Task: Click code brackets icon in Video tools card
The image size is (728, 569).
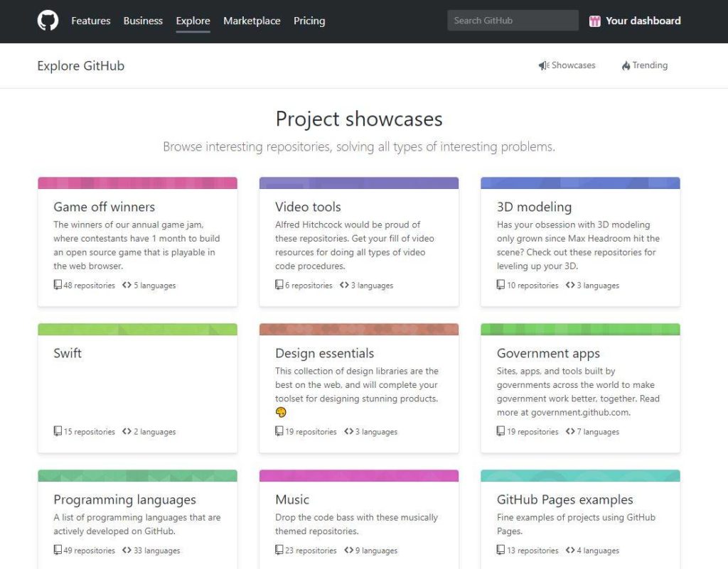Action: [344, 285]
